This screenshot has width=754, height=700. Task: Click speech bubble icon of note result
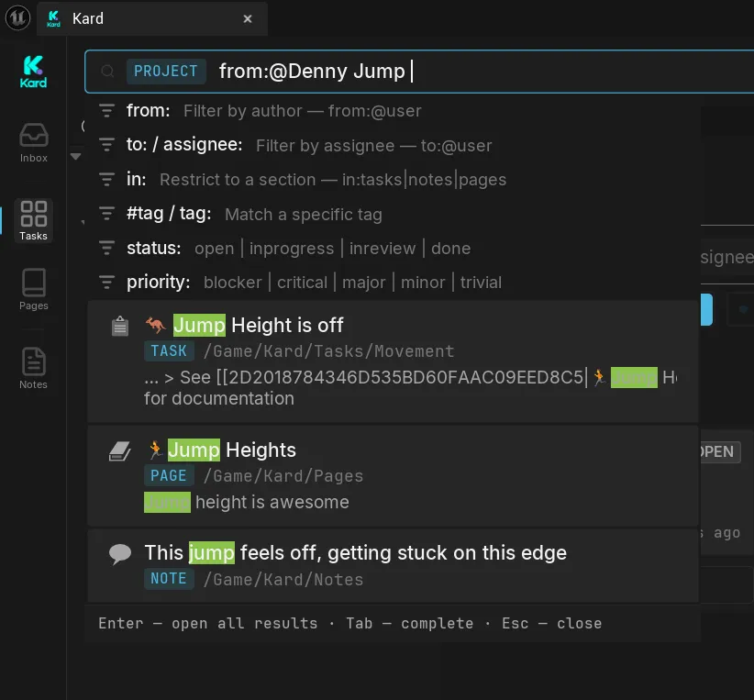point(120,554)
